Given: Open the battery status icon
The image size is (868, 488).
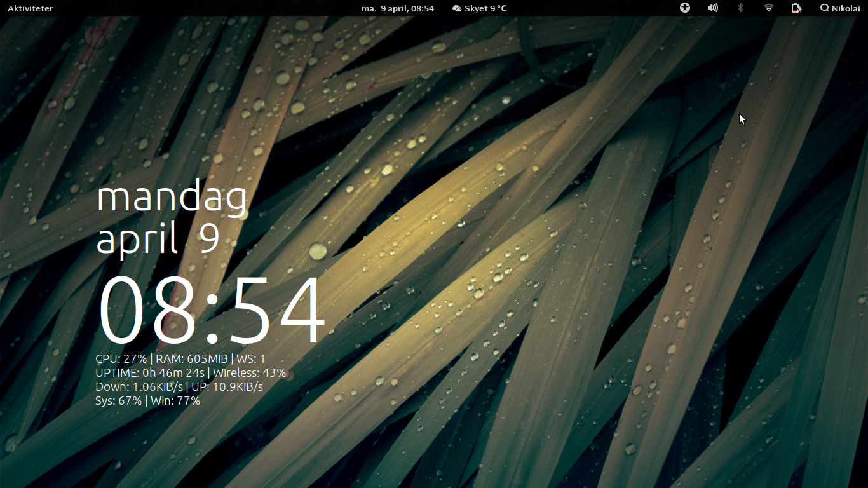Looking at the screenshot, I should (x=796, y=8).
